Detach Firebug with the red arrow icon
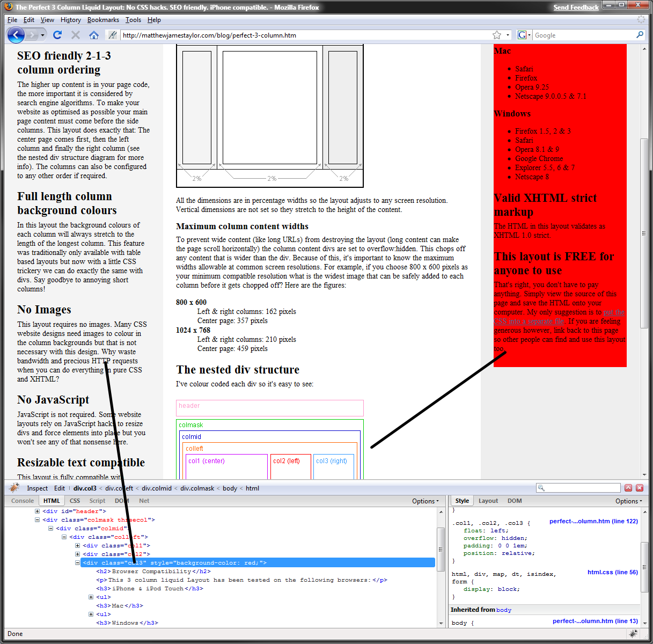653x644 pixels. pyautogui.click(x=628, y=488)
